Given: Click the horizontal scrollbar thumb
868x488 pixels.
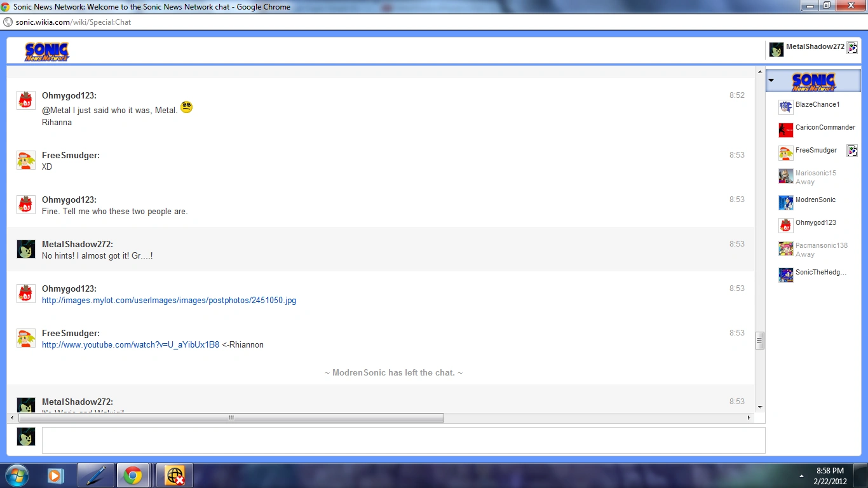Looking at the screenshot, I should coord(231,418).
